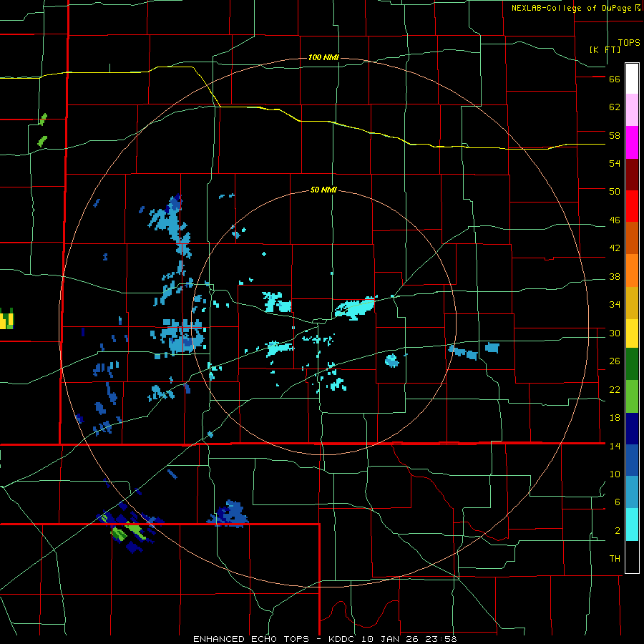Click the '54' legend value
Viewport: 644px width, 644px height.
click(x=615, y=163)
